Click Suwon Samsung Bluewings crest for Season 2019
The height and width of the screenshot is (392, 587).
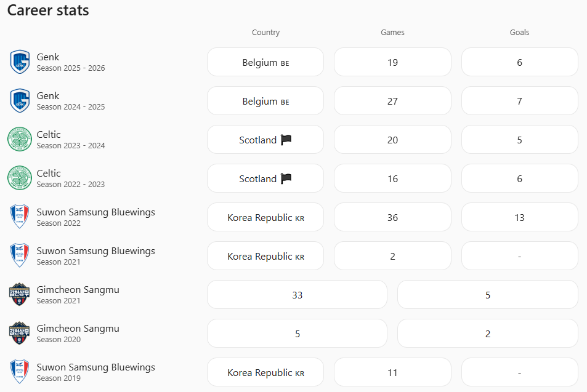(x=20, y=372)
